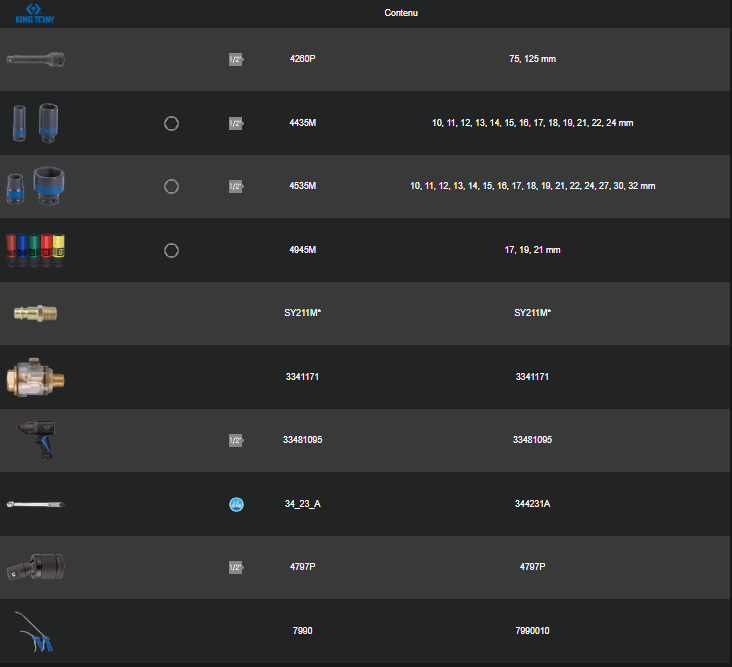Click the extension bar 4260P product image
This screenshot has height=667, width=732.
click(x=35, y=60)
